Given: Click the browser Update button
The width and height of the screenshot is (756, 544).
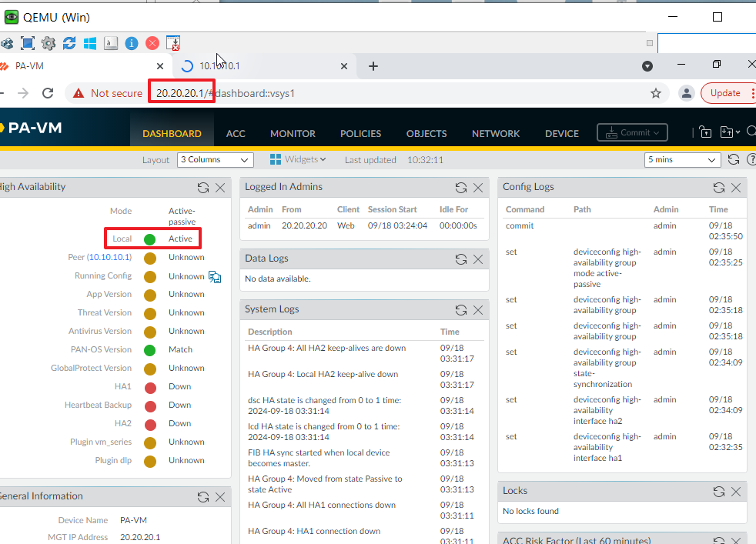Looking at the screenshot, I should (x=725, y=93).
